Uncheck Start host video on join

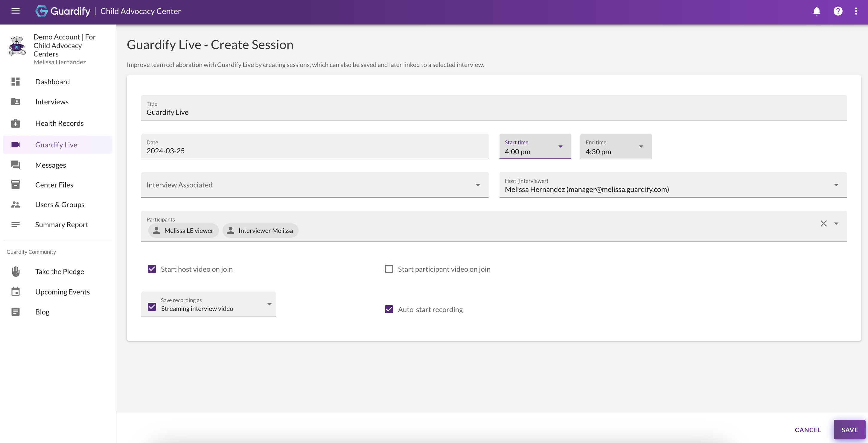click(152, 269)
